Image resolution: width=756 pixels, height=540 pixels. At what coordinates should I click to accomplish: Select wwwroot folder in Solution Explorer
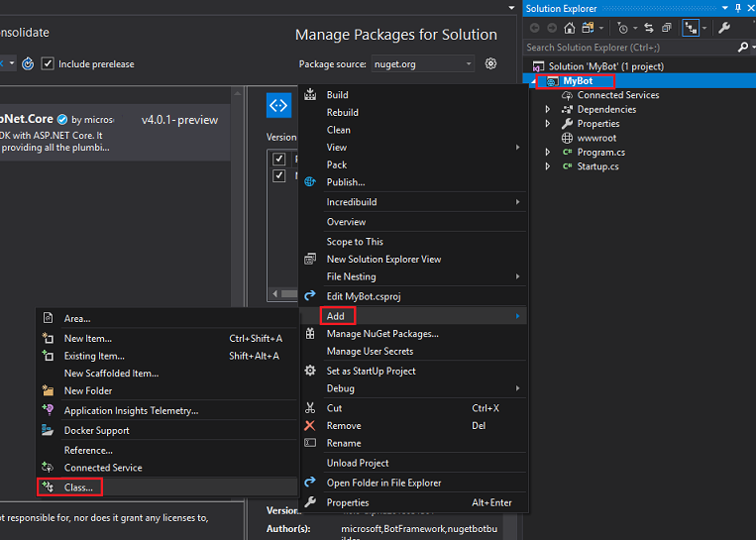coord(596,138)
